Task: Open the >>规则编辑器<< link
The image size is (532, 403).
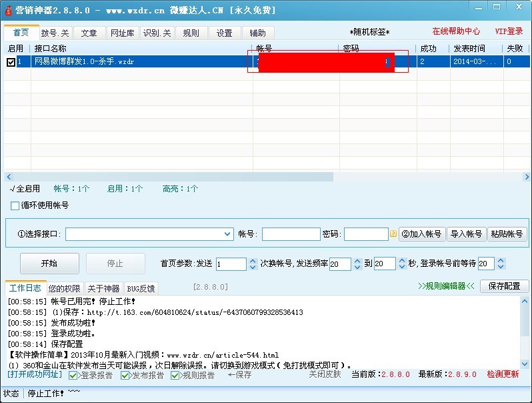Action: (x=446, y=286)
